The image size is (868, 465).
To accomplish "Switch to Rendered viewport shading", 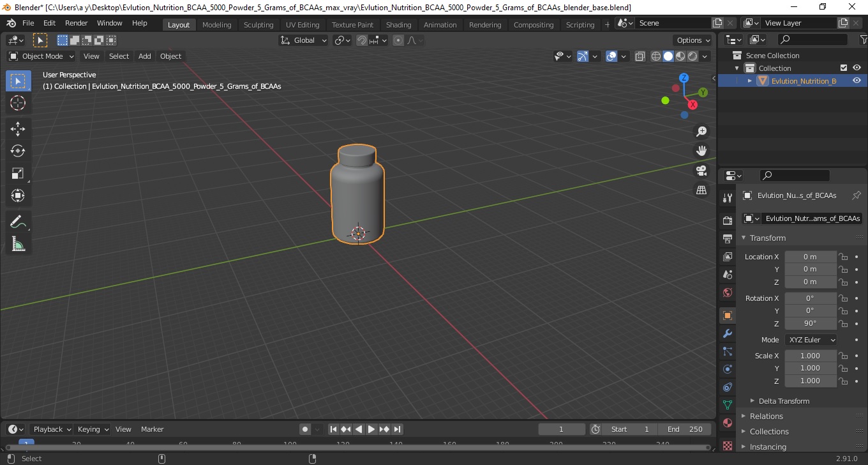I will coord(692,56).
